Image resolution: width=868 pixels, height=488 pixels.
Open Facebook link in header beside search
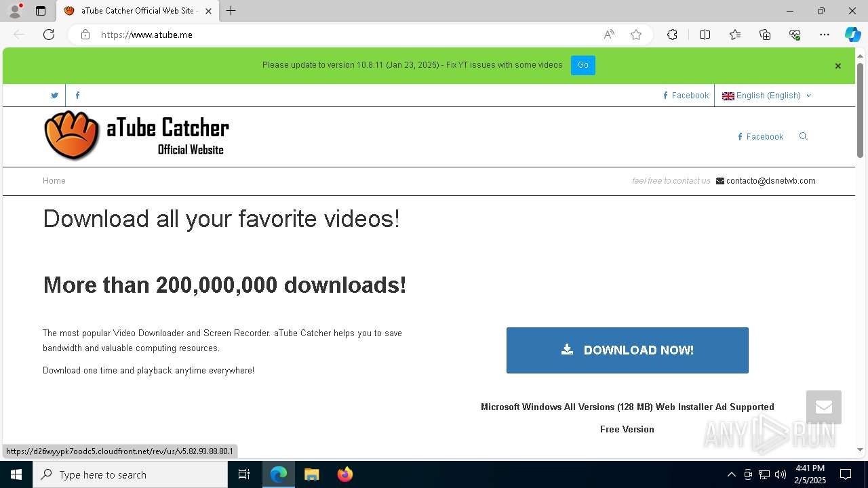tap(760, 137)
